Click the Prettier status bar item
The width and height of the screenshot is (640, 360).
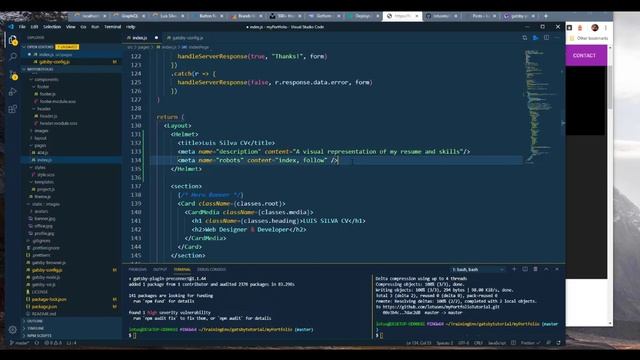click(x=530, y=343)
